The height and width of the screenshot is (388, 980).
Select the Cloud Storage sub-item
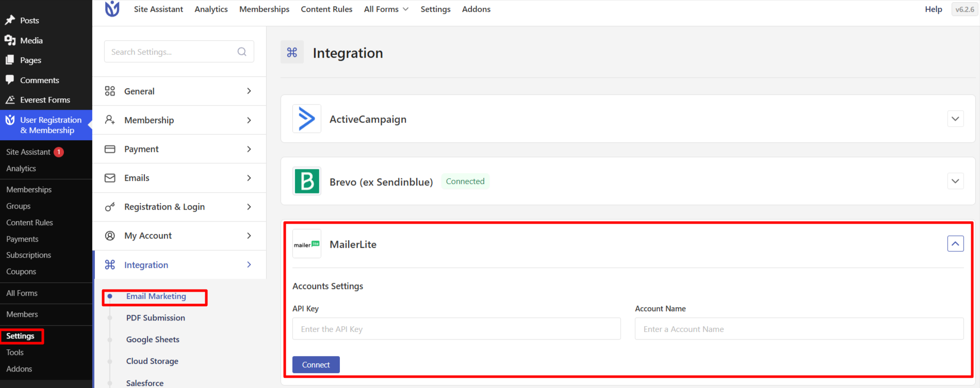152,361
